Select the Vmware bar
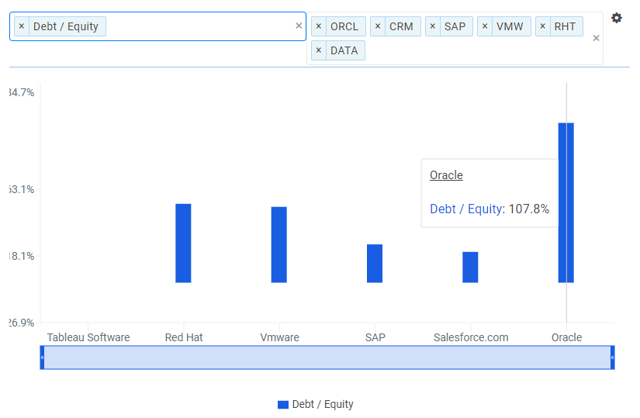This screenshot has height=418, width=640. pos(279,245)
